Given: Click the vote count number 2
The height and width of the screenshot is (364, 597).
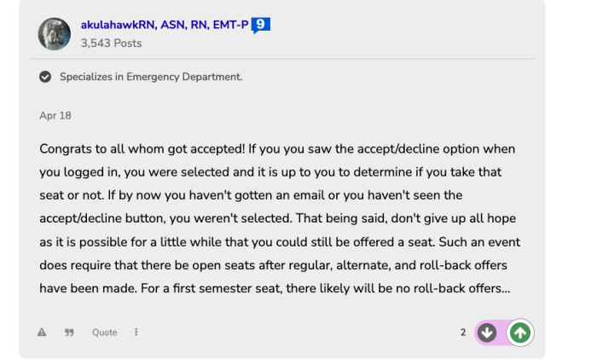Looking at the screenshot, I should point(463,332).
